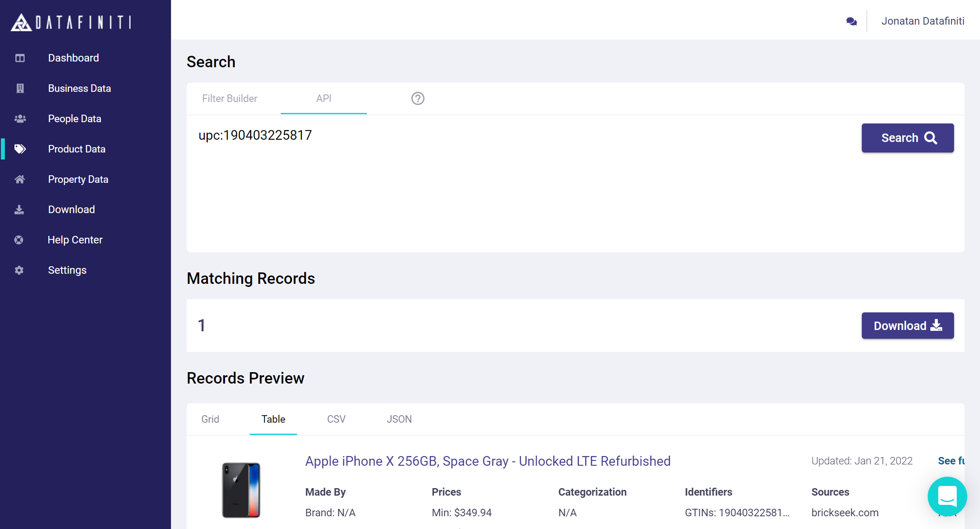Open the Dashboard icon in sidebar

20,58
